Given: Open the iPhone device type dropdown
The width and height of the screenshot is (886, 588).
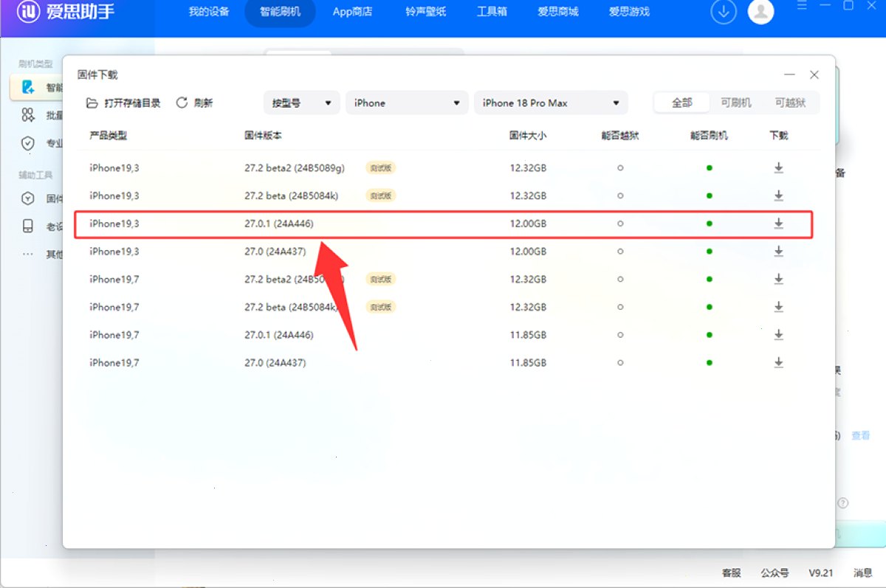Looking at the screenshot, I should (x=407, y=103).
